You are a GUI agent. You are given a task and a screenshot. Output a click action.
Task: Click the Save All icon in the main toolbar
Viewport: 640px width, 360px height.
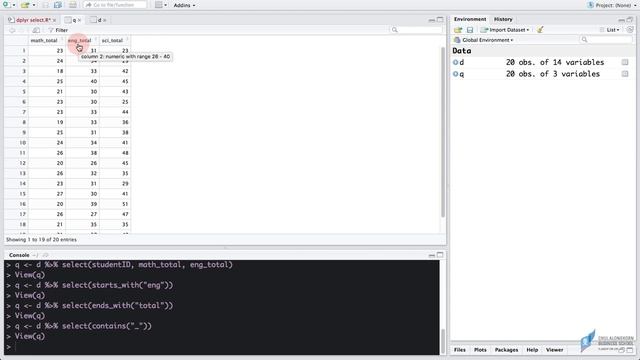coord(58,5)
